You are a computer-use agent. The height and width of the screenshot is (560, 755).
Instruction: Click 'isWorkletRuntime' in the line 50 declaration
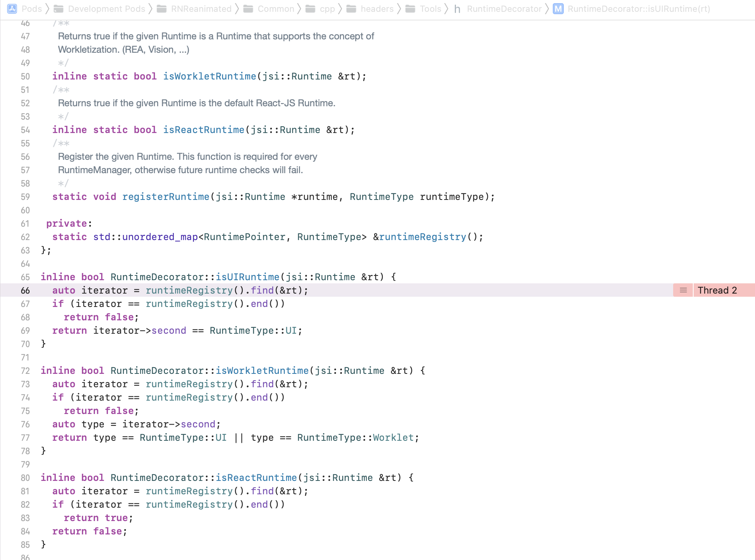tap(210, 76)
